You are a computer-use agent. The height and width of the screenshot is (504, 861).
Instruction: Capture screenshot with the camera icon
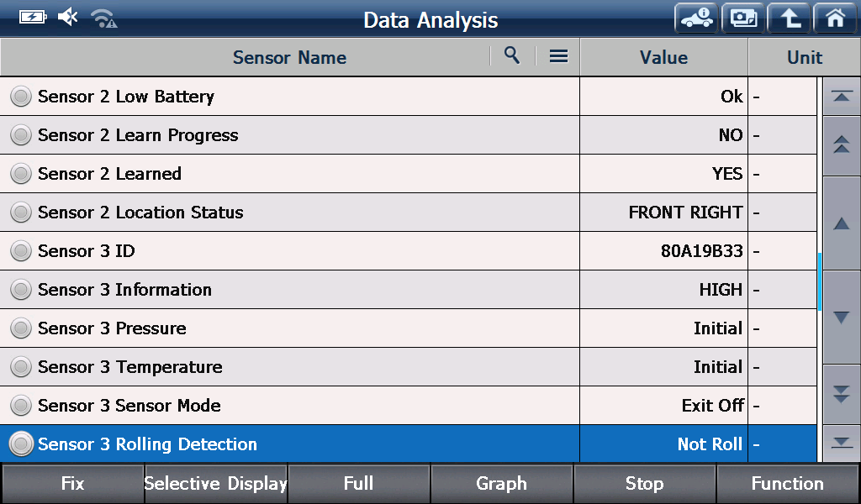click(743, 18)
